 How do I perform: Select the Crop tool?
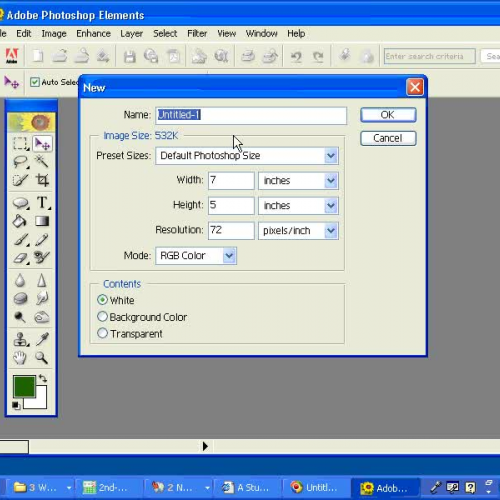click(x=42, y=180)
